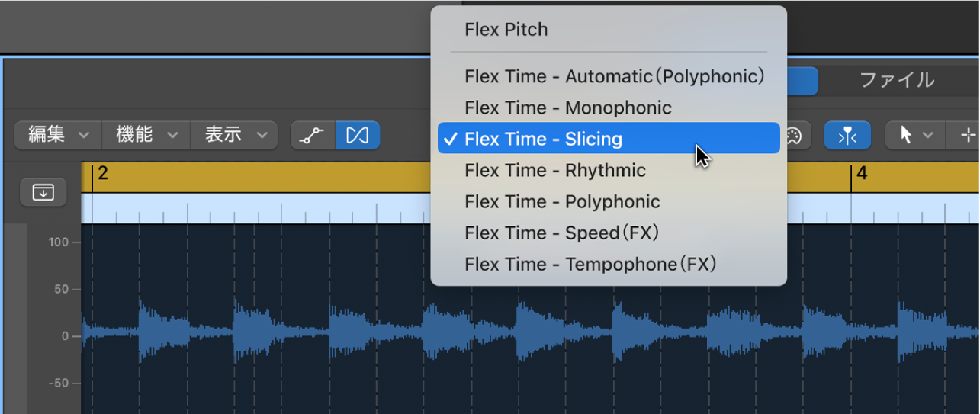Click the download arrow icon beside the ruler
This screenshot has width=980, height=414.
pyautogui.click(x=43, y=193)
